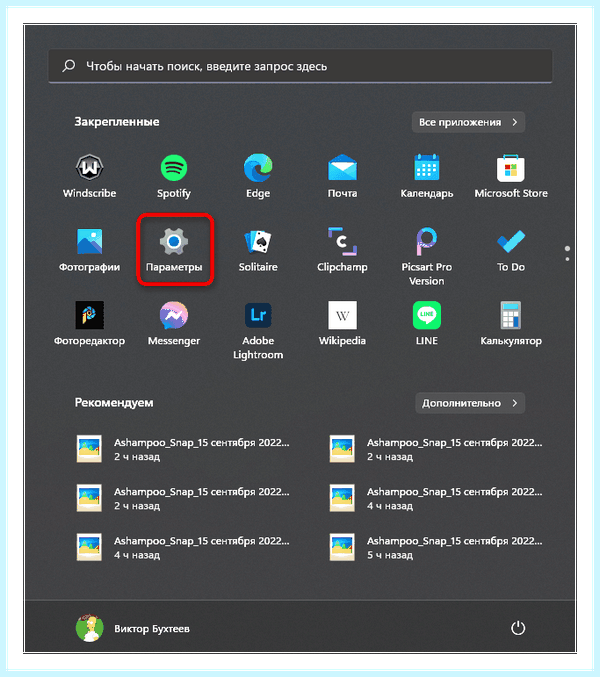Open the Edge browser

[258, 176]
